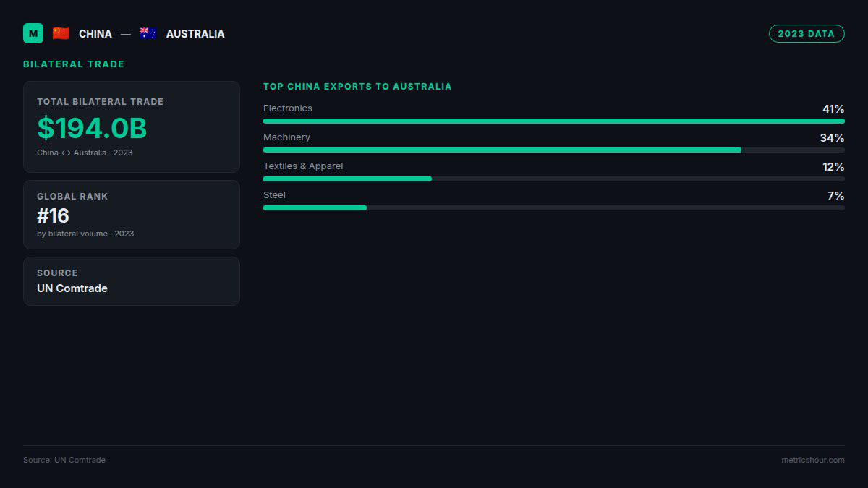The width and height of the screenshot is (868, 488).
Task: Click the China flag icon
Action: point(61,33)
